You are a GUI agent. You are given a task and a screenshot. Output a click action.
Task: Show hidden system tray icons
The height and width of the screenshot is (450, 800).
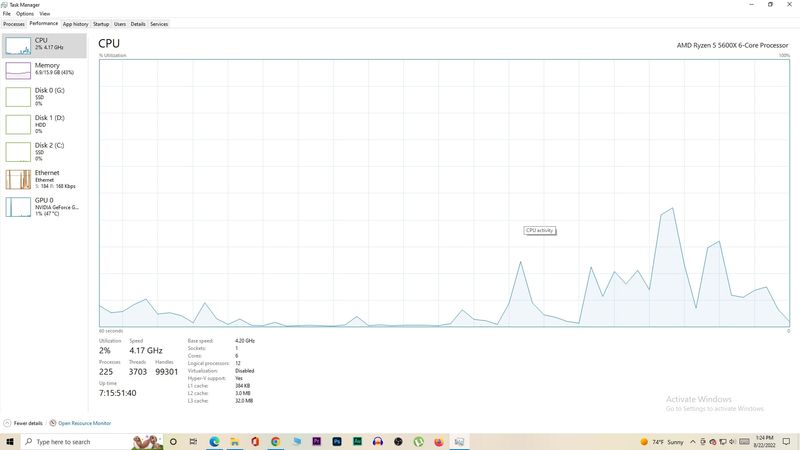(x=693, y=442)
